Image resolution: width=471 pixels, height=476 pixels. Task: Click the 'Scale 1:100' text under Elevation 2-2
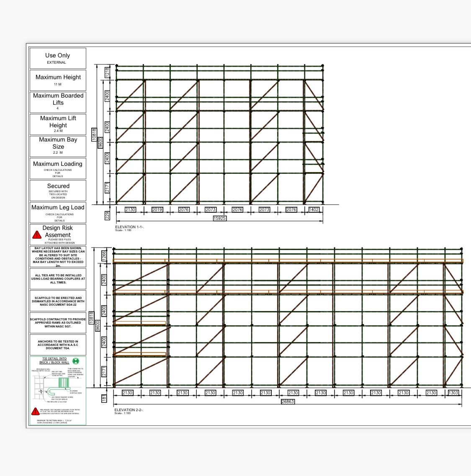click(122, 413)
